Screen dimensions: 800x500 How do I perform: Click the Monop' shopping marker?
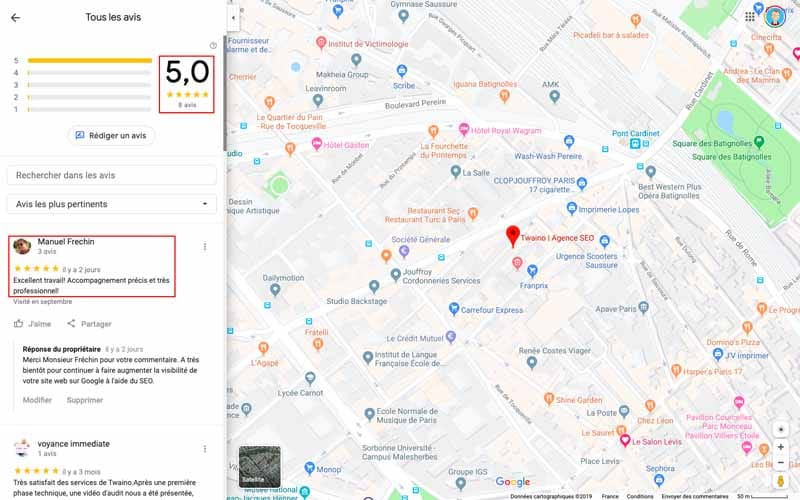(x=309, y=468)
